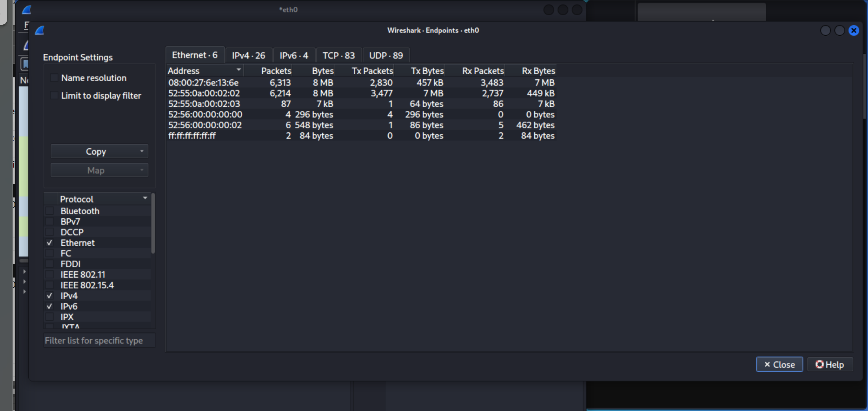Click the Wireshark icon in eth0 main window

(x=26, y=9)
